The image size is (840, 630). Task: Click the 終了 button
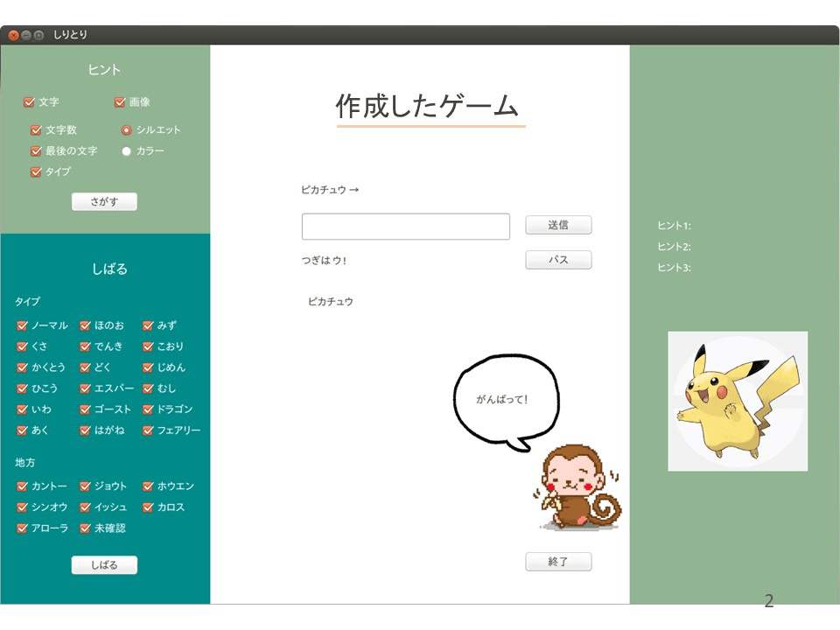pos(558,562)
